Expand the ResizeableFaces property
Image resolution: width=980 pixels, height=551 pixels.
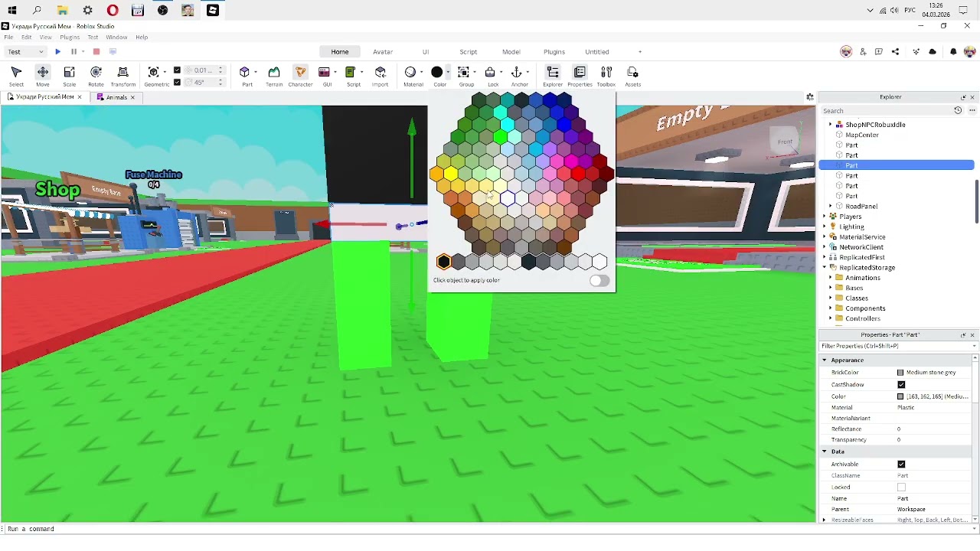click(825, 520)
